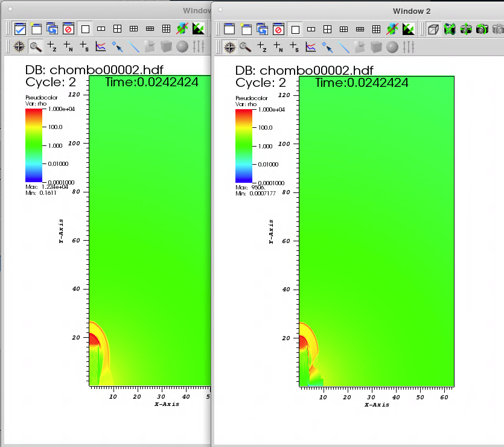The image size is (504, 447).
Task: Click 'DB: chombo00002.hdf' label in the left window
Action: click(x=94, y=70)
